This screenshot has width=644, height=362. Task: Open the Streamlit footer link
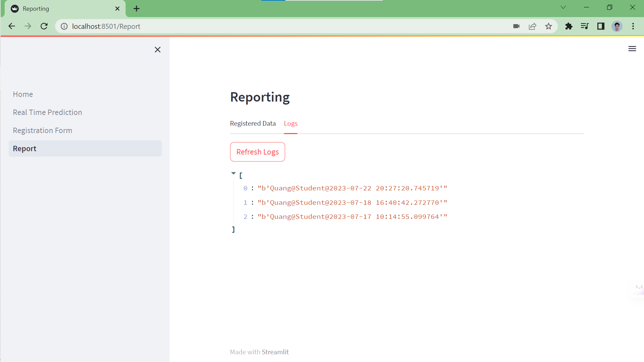[x=275, y=352]
